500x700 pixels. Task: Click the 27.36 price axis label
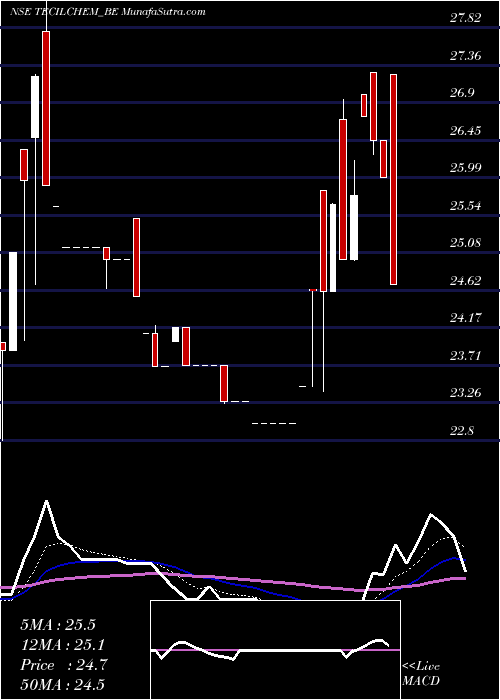(x=466, y=56)
